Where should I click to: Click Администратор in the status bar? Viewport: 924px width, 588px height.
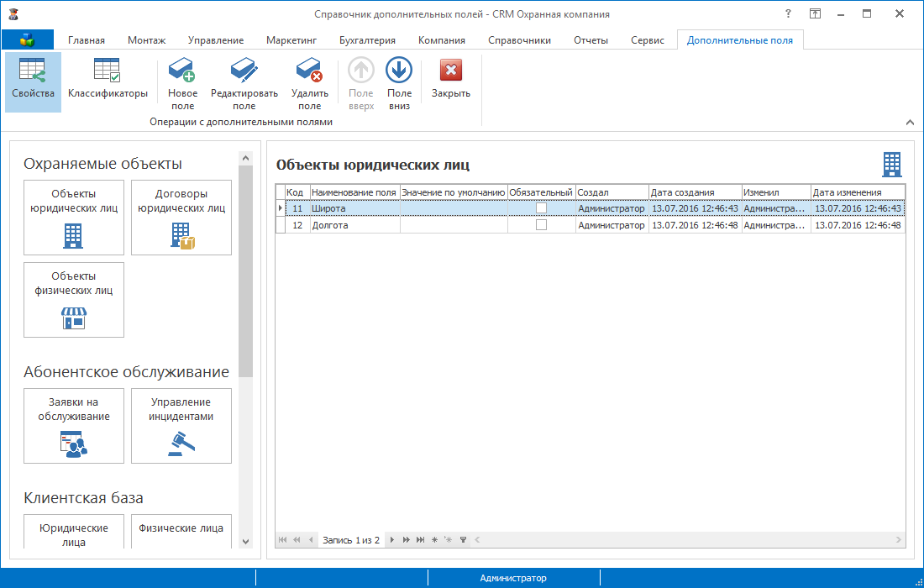(513, 578)
